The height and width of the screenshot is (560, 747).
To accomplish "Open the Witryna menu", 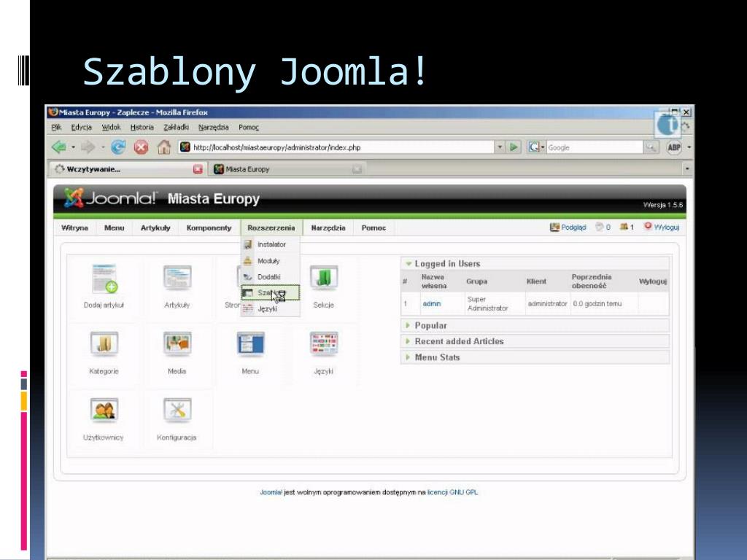I will click(x=75, y=227).
